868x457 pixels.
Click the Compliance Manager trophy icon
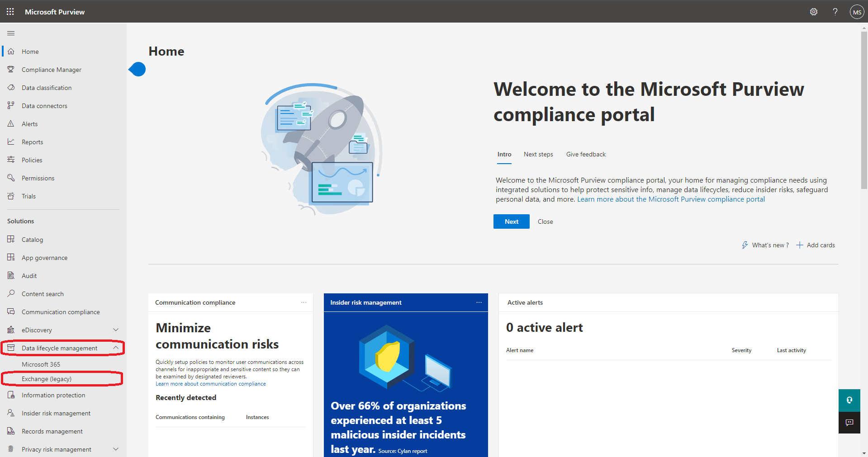pyautogui.click(x=11, y=70)
